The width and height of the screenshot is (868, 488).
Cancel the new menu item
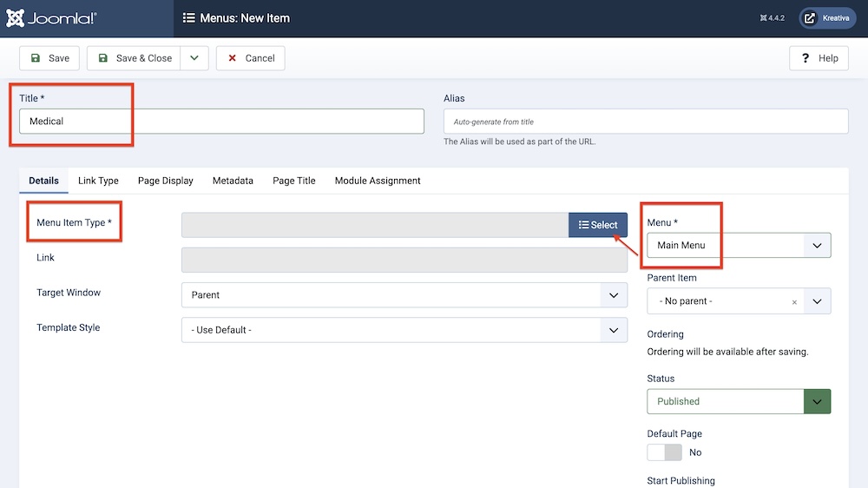point(250,58)
